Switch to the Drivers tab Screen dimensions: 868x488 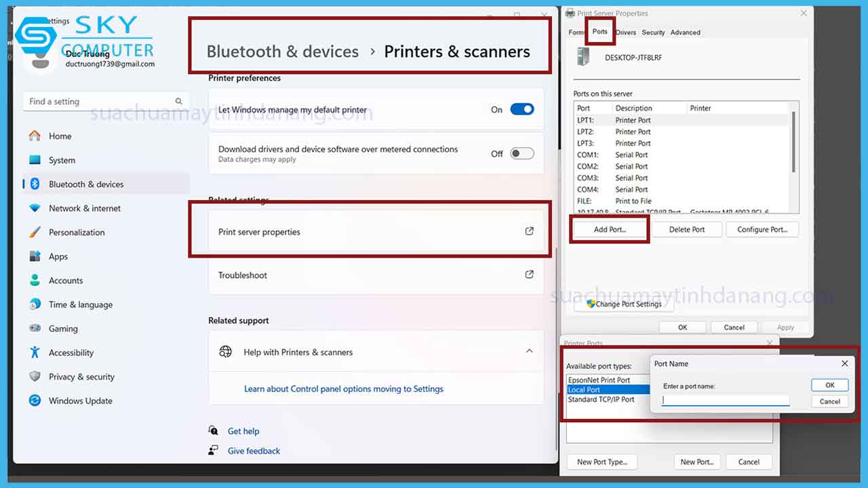coord(625,32)
